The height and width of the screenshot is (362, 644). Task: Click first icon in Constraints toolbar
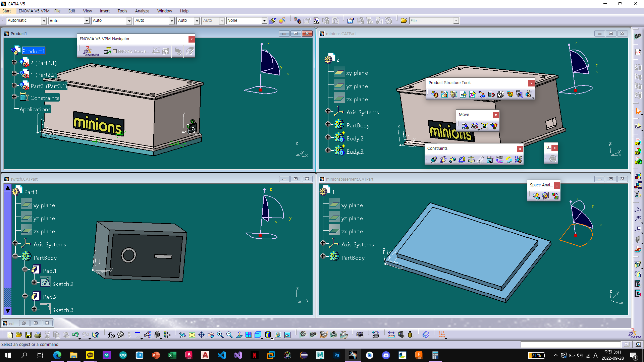(x=433, y=160)
